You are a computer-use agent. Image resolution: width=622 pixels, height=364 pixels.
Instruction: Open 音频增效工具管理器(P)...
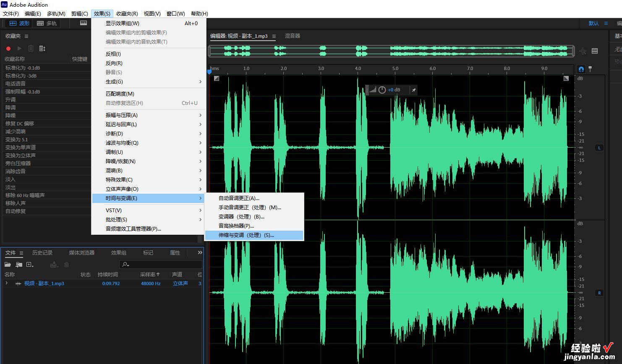click(149, 229)
